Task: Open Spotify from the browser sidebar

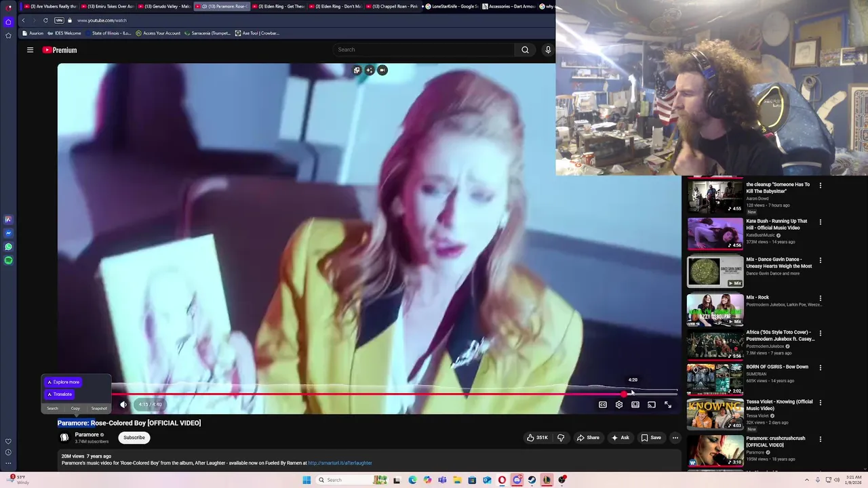Action: pos(8,260)
